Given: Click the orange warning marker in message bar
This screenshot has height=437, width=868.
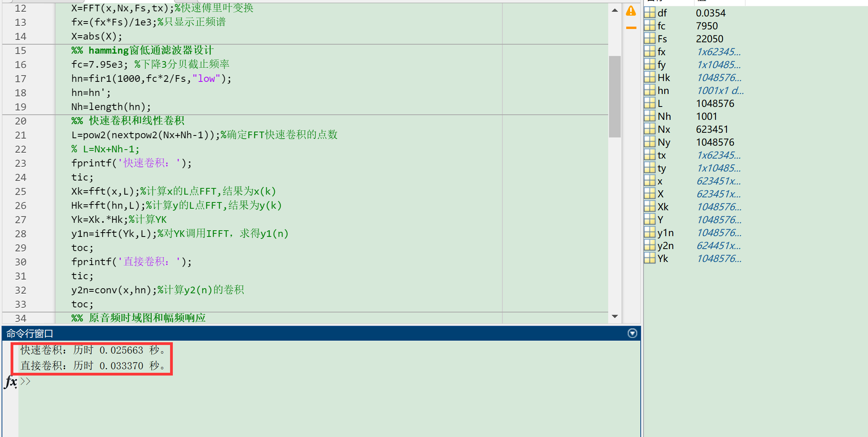Looking at the screenshot, I should 631,28.
